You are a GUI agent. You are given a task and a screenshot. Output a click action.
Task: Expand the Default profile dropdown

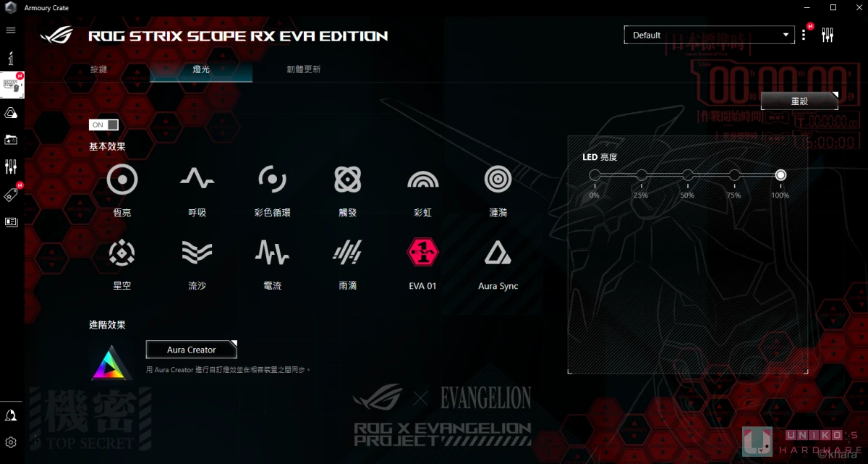click(x=710, y=35)
